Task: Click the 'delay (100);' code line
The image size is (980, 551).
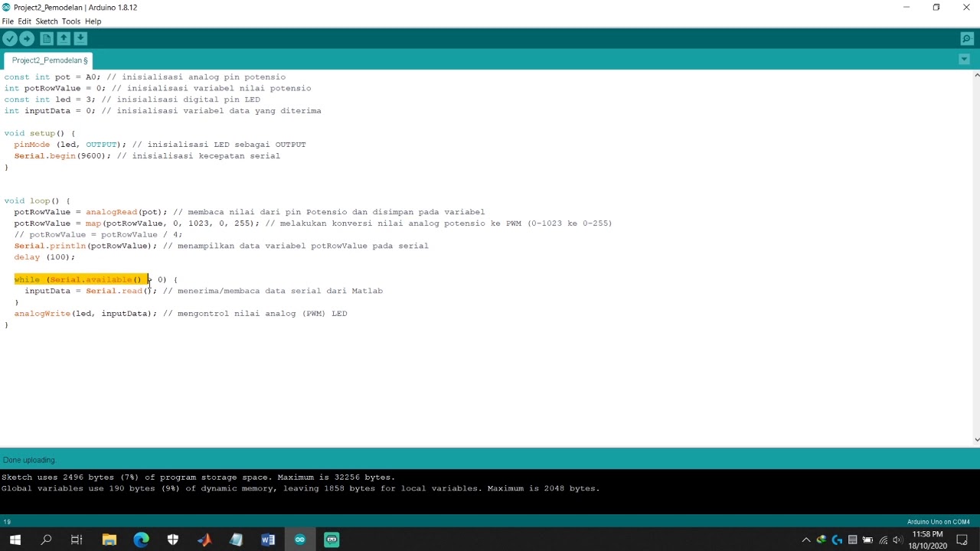Action: point(44,257)
